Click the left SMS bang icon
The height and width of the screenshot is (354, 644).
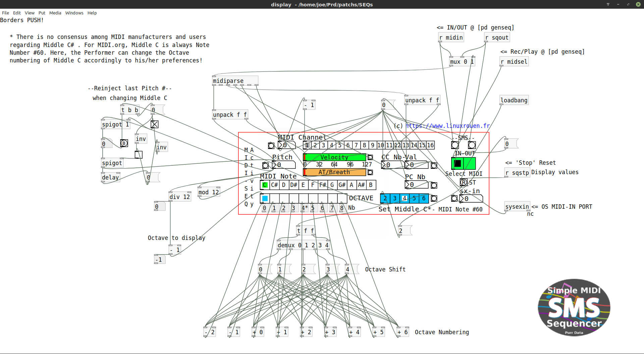point(454,145)
